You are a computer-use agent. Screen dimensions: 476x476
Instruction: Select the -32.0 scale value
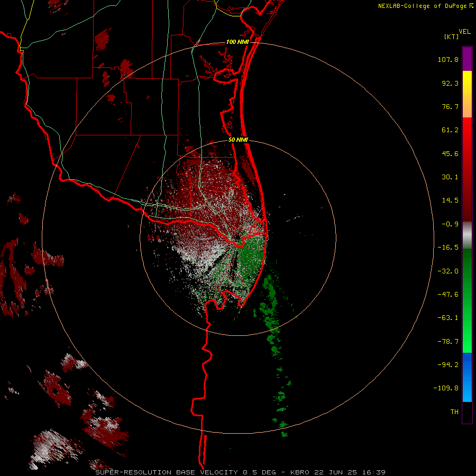(448, 271)
